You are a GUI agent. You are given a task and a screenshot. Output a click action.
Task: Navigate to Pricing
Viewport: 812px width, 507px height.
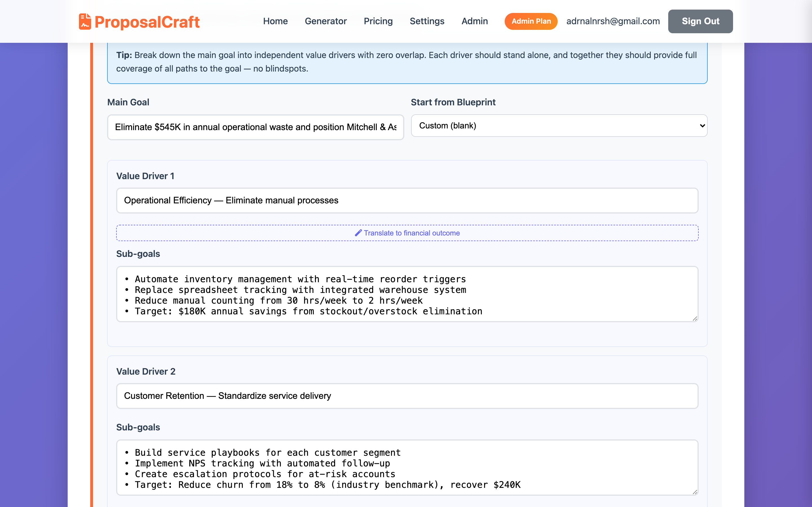(378, 21)
